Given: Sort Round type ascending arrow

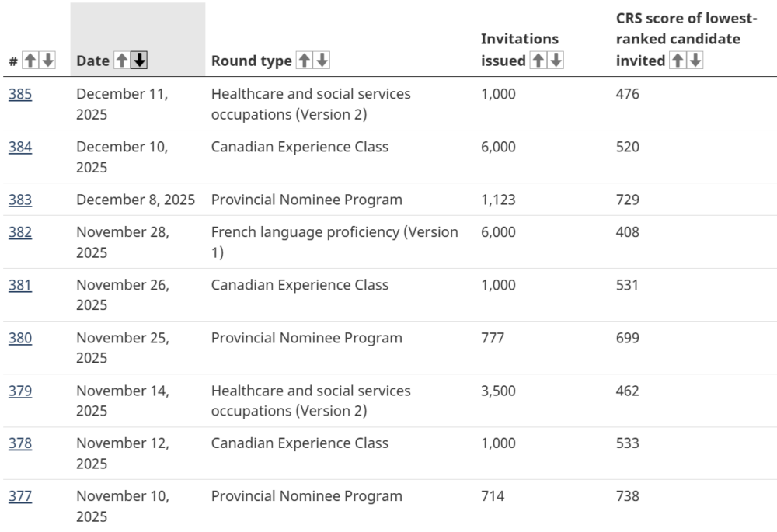Looking at the screenshot, I should (305, 61).
